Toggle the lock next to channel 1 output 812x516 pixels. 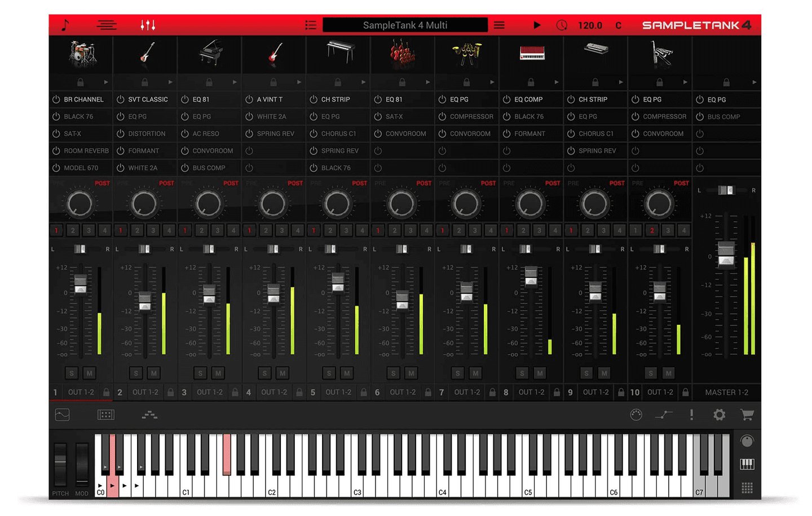point(106,392)
